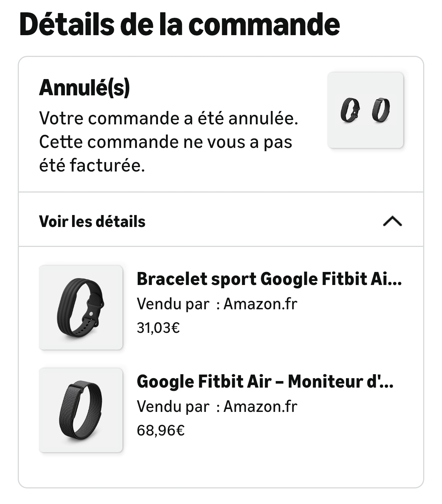Image resolution: width=442 pixels, height=504 pixels.
Task: Open the woven Fitbit Air band image
Action: [81, 410]
